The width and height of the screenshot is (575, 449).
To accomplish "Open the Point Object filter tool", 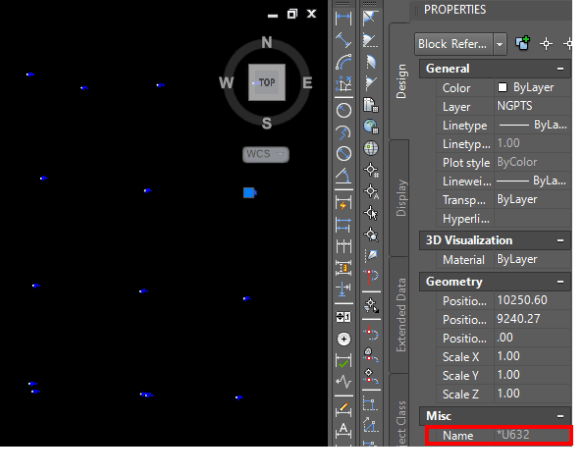I will [x=370, y=305].
